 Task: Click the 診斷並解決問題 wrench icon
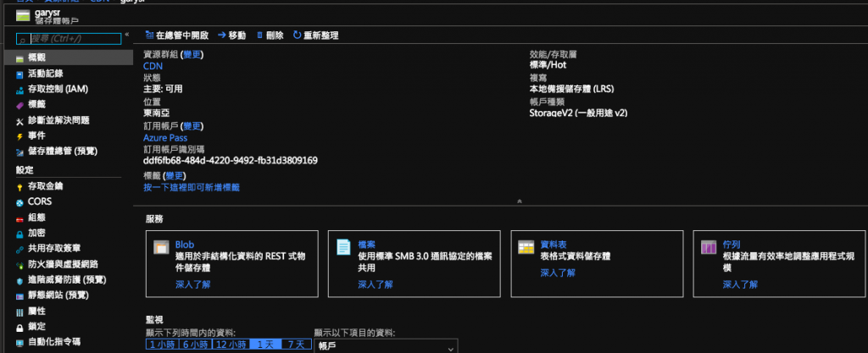[20, 120]
